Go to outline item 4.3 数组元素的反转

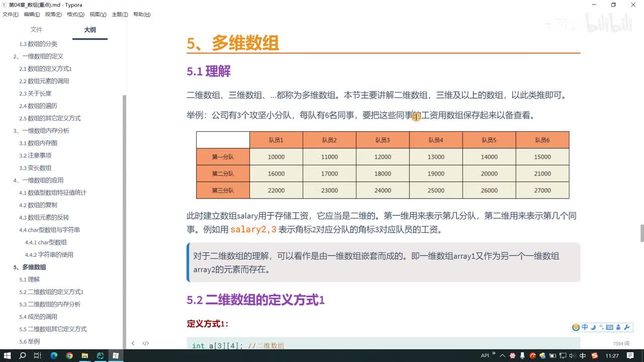(x=44, y=217)
